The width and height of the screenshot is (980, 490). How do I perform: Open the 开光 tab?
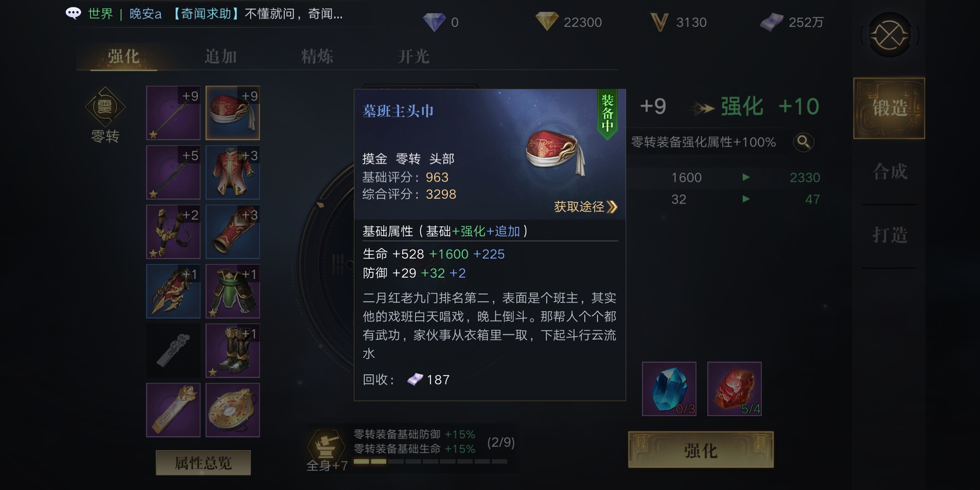pos(413,57)
